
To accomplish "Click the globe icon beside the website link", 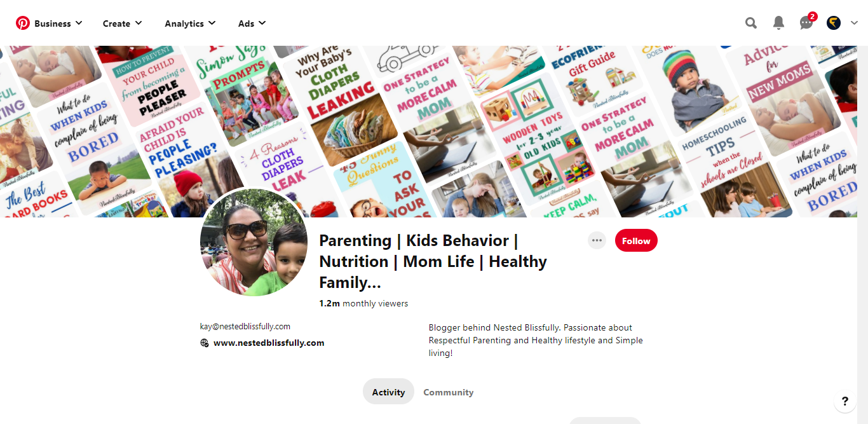I will 205,343.
